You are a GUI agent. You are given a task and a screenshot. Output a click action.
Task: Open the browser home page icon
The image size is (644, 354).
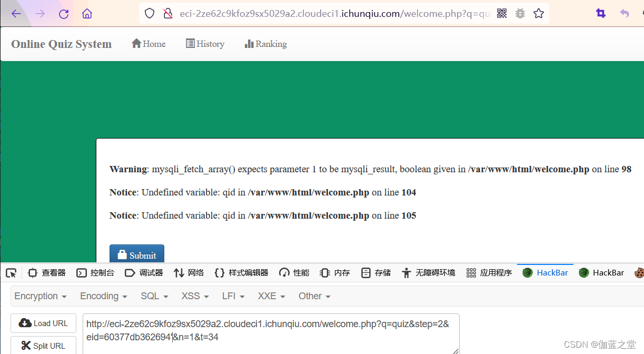(87, 13)
